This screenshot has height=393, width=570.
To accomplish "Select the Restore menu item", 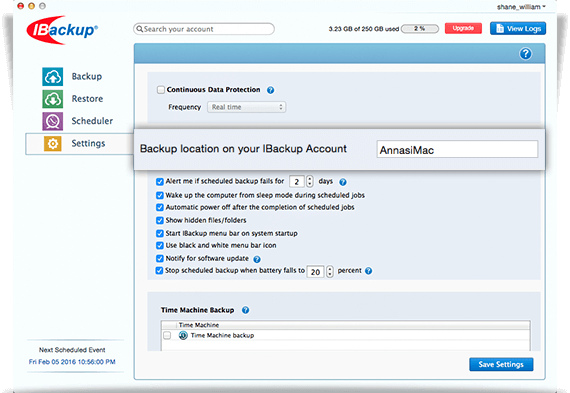I will coord(87,99).
